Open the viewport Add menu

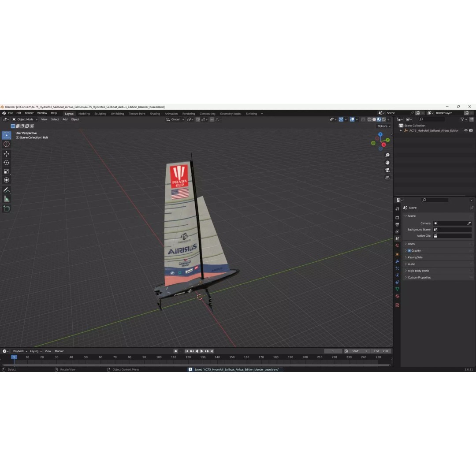point(65,119)
